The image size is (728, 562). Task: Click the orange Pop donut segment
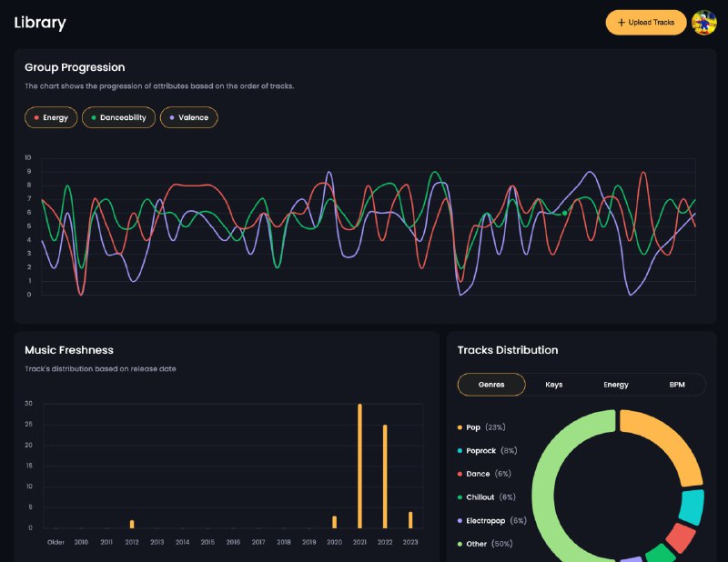(x=672, y=437)
